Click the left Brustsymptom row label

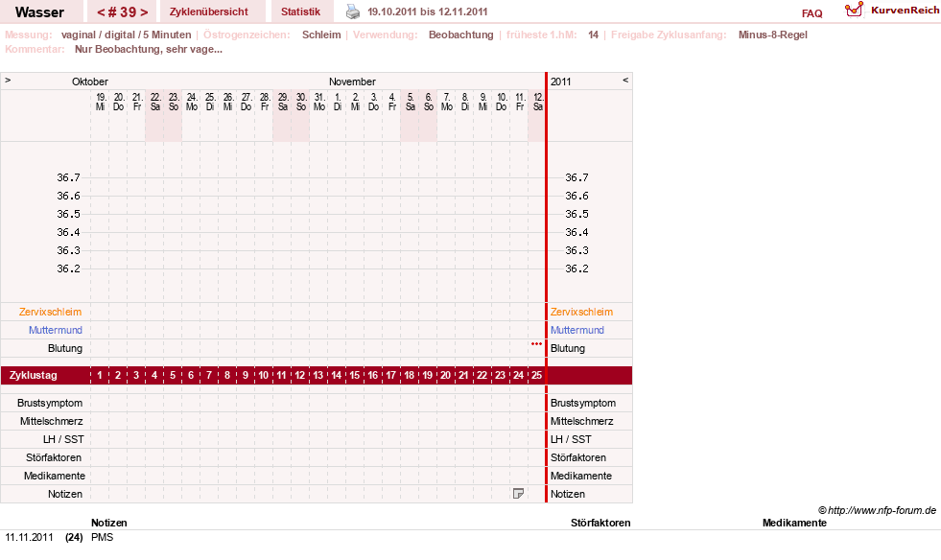click(50, 403)
